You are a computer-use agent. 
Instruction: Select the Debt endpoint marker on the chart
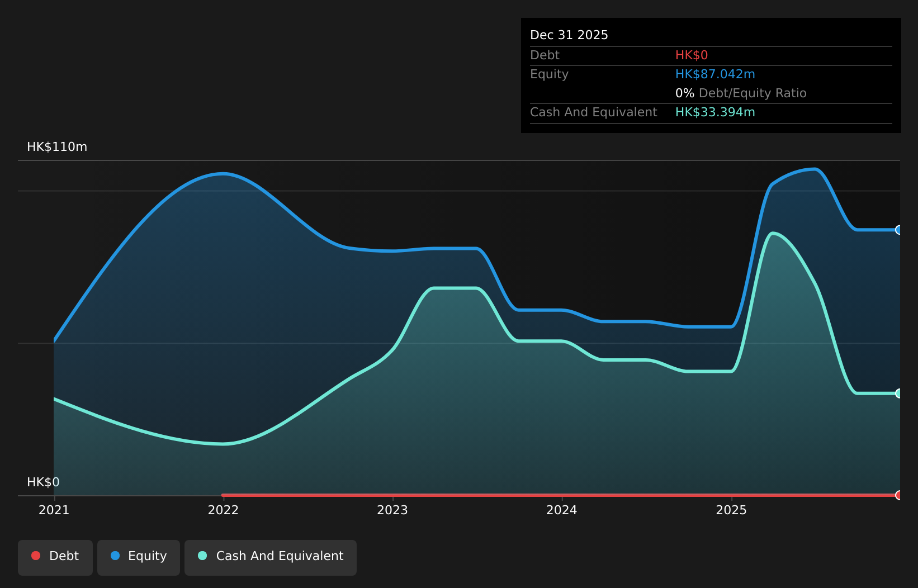[x=899, y=495]
